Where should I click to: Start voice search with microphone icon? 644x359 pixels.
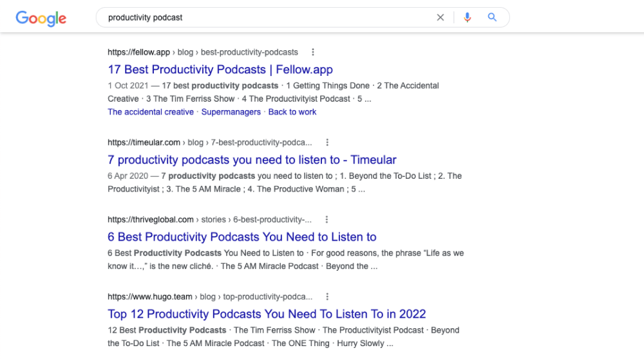click(x=467, y=17)
